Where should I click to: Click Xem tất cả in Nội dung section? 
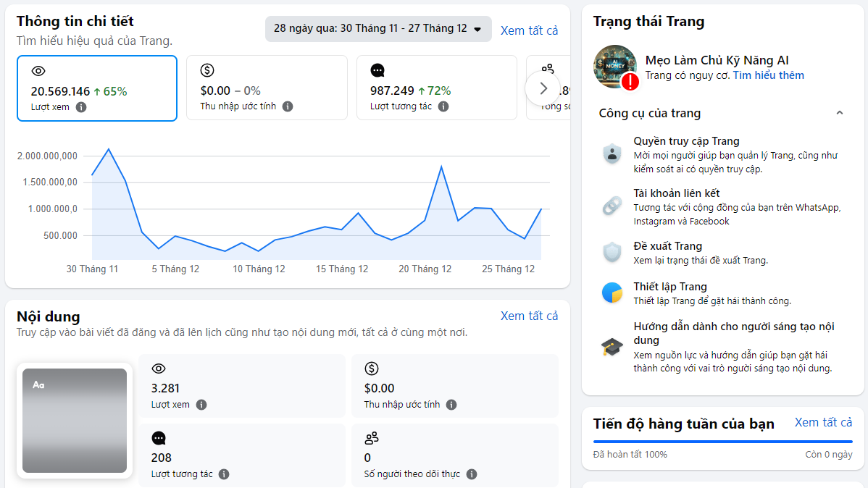(529, 316)
